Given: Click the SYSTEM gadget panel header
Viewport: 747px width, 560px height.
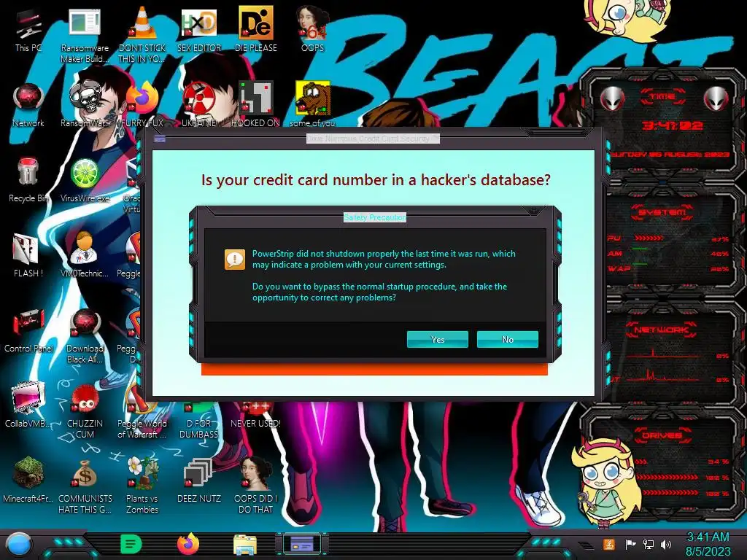Looking at the screenshot, I should 662,212.
